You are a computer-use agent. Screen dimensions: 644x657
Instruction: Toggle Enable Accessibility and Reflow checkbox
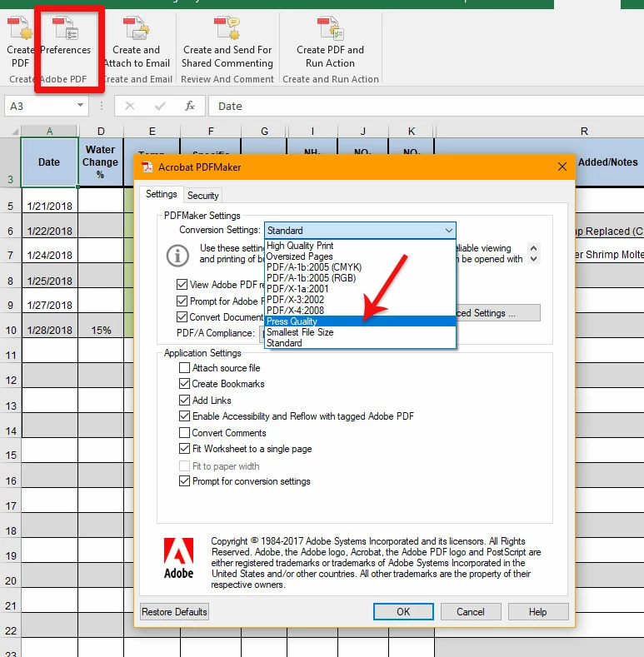pyautogui.click(x=184, y=416)
